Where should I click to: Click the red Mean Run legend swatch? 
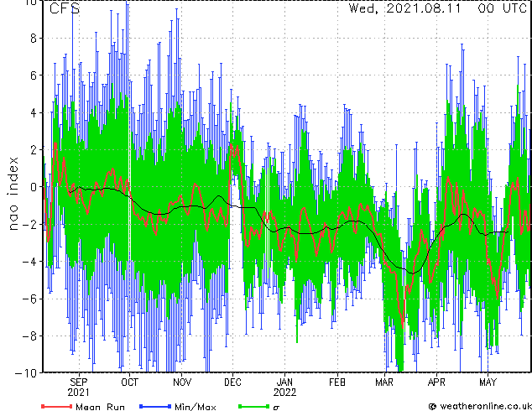[x=57, y=406]
